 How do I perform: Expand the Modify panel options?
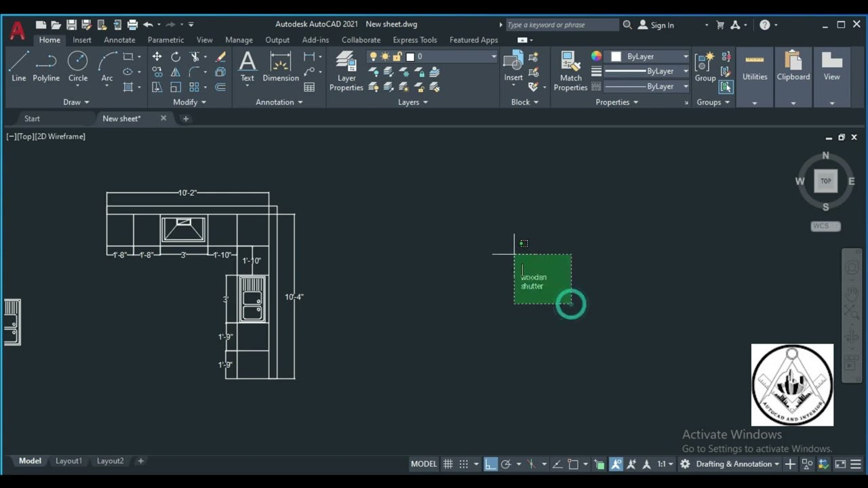[189, 102]
